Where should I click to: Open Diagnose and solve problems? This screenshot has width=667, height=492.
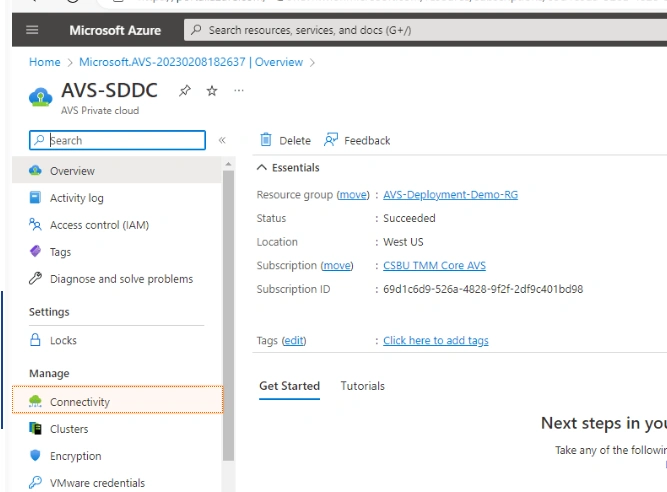click(x=117, y=279)
